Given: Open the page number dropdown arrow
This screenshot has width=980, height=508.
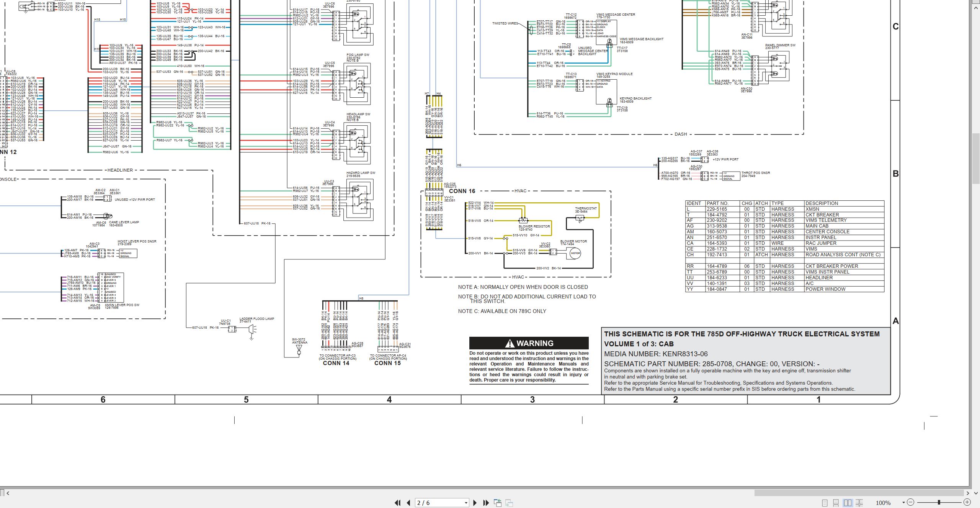Looking at the screenshot, I should pos(466,503).
